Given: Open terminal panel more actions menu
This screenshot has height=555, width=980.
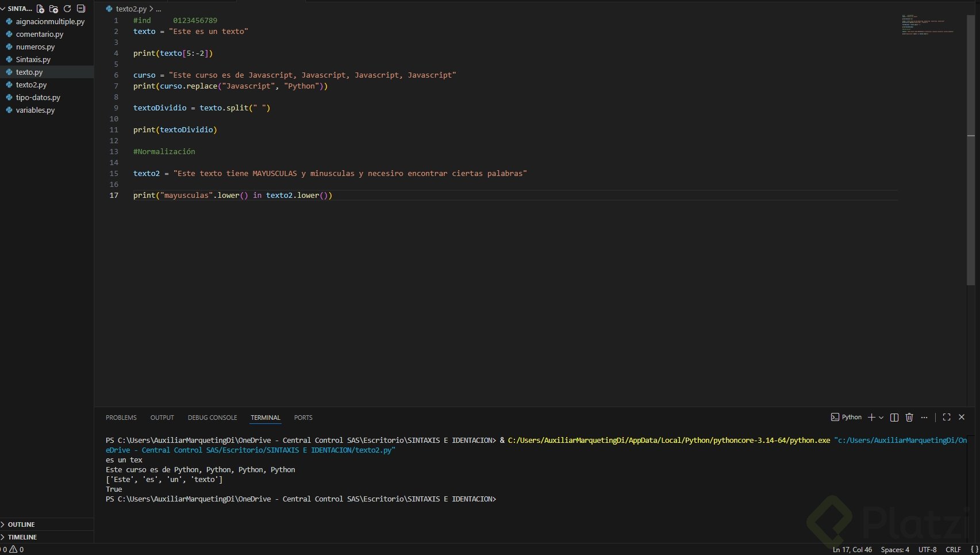Looking at the screenshot, I should pyautogui.click(x=924, y=418).
